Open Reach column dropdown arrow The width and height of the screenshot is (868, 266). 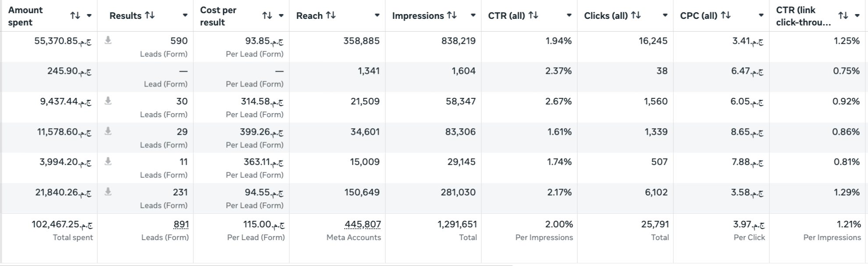pyautogui.click(x=377, y=15)
